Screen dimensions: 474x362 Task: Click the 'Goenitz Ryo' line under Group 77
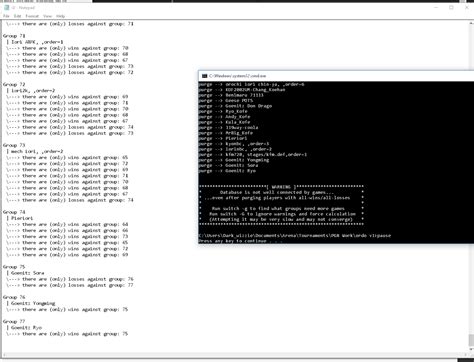click(x=24, y=327)
